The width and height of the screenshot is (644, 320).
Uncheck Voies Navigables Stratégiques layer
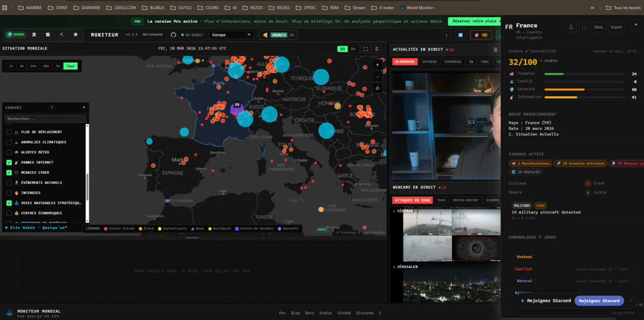point(9,203)
